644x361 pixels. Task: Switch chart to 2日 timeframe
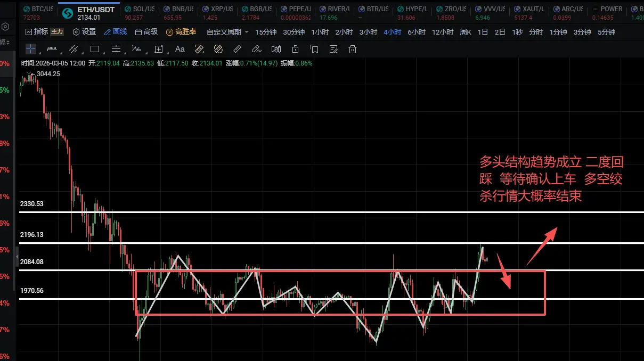[x=500, y=32]
